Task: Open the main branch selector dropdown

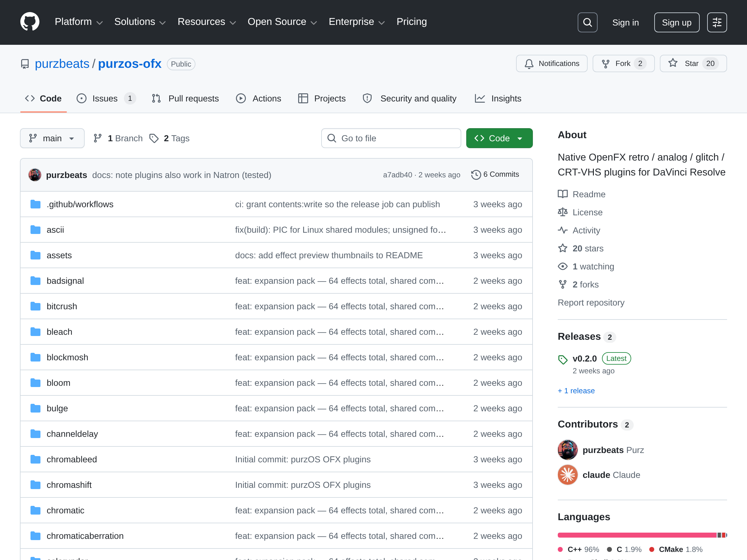Action: (52, 138)
